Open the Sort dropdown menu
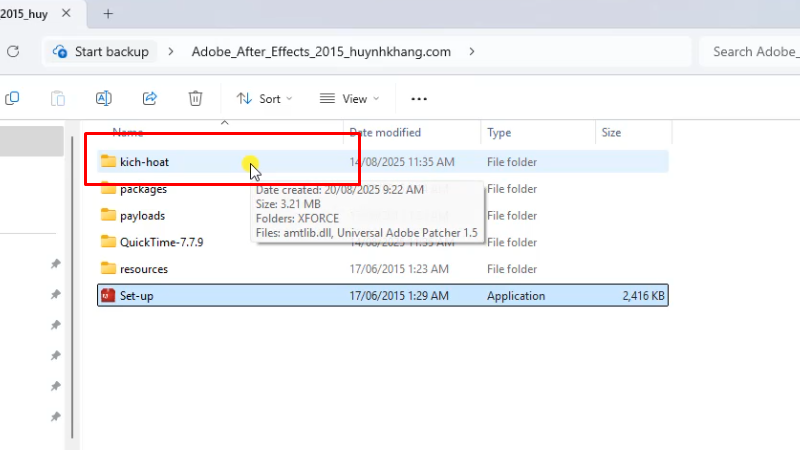Image resolution: width=800 pixels, height=450 pixels. click(264, 98)
